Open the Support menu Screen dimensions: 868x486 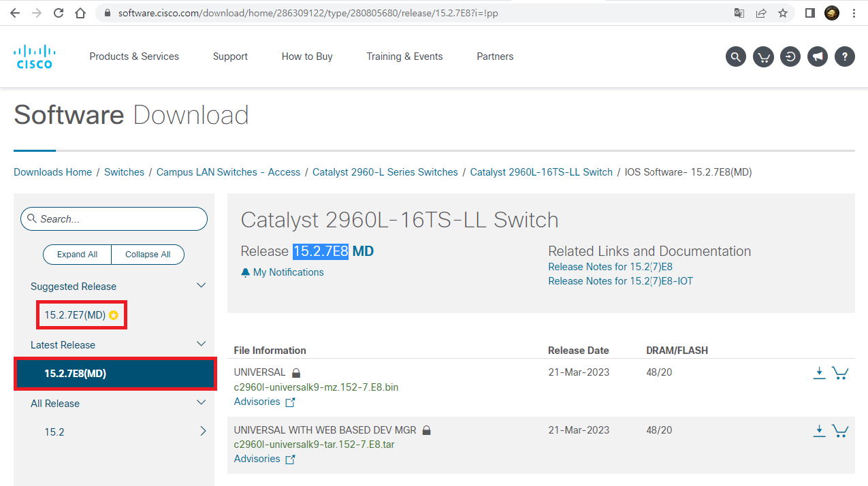tap(230, 56)
